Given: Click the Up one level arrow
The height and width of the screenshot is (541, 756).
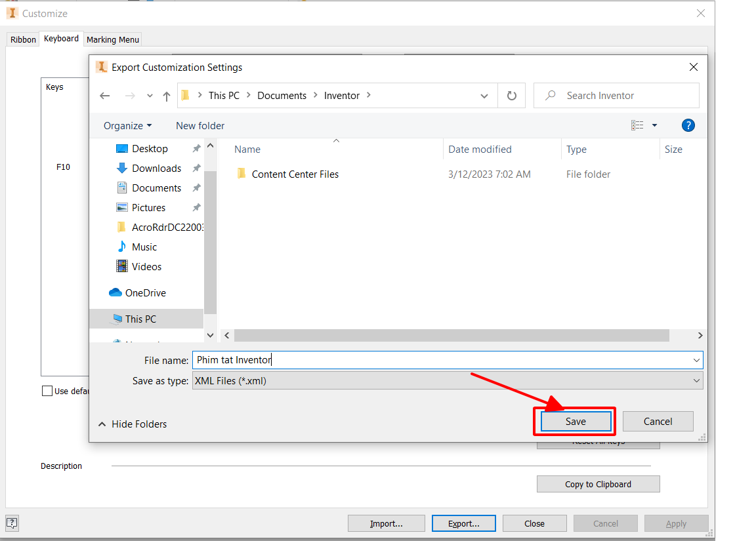Looking at the screenshot, I should point(167,96).
